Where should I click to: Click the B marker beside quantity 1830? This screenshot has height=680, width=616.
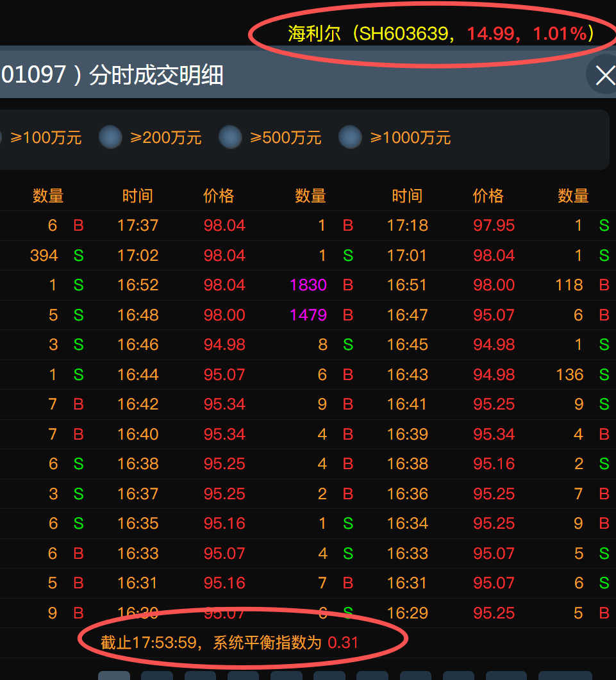(x=348, y=285)
